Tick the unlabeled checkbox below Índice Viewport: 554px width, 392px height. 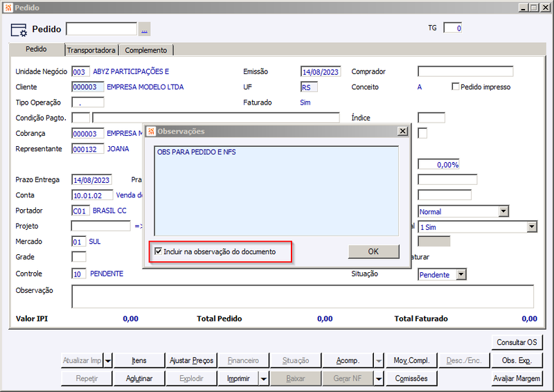(422, 133)
